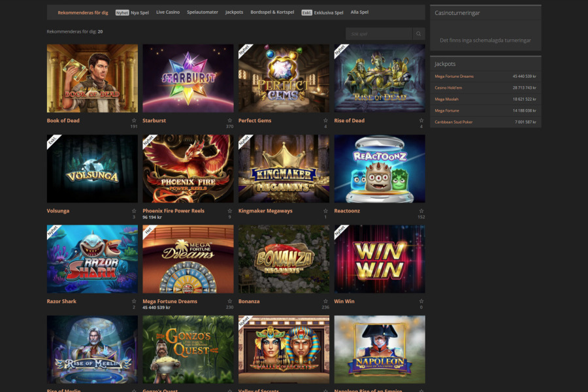Switch to the Nya Spel tab

[x=132, y=12]
